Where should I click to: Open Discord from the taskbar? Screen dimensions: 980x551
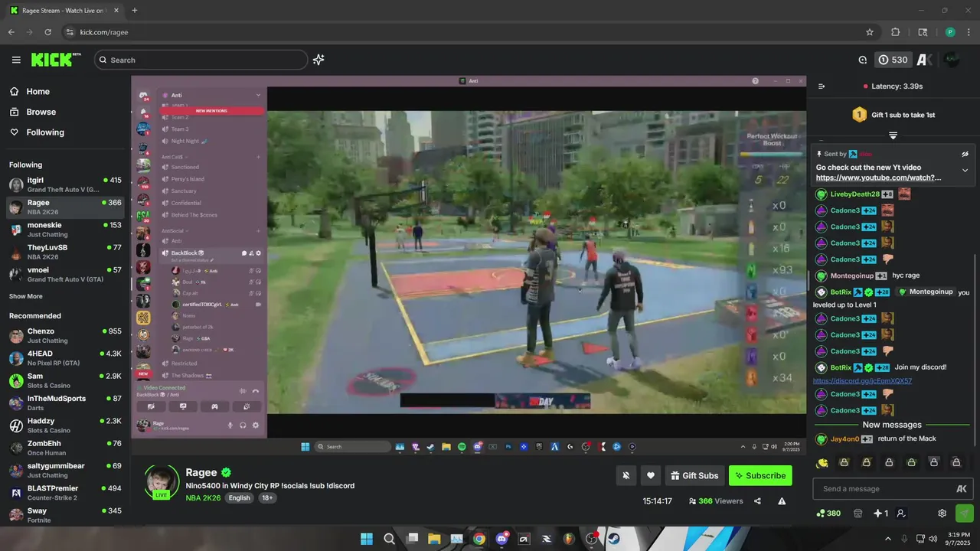point(501,539)
